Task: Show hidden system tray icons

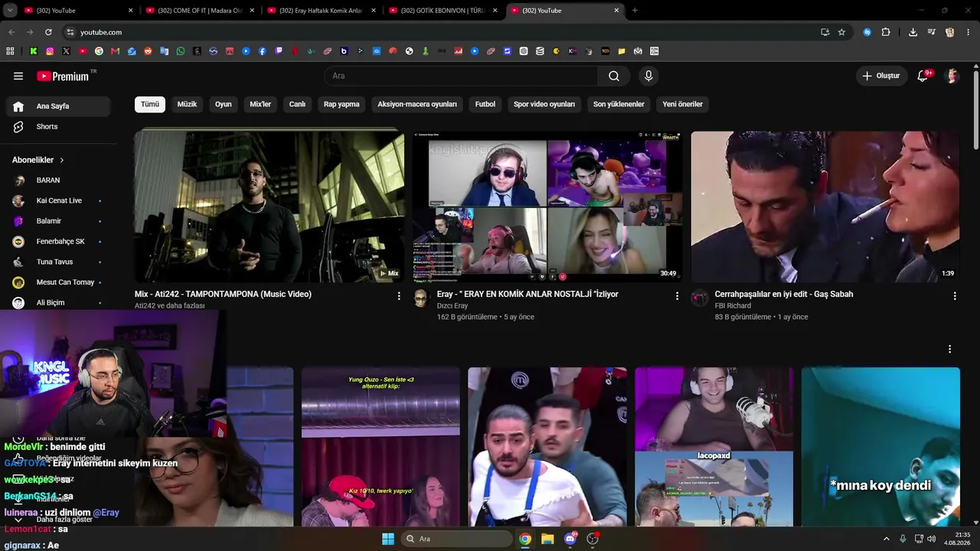Action: point(887,539)
